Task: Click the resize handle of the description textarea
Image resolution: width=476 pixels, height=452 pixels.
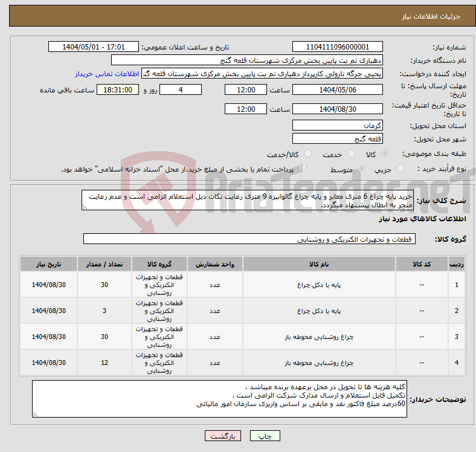Action: [x=85, y=207]
